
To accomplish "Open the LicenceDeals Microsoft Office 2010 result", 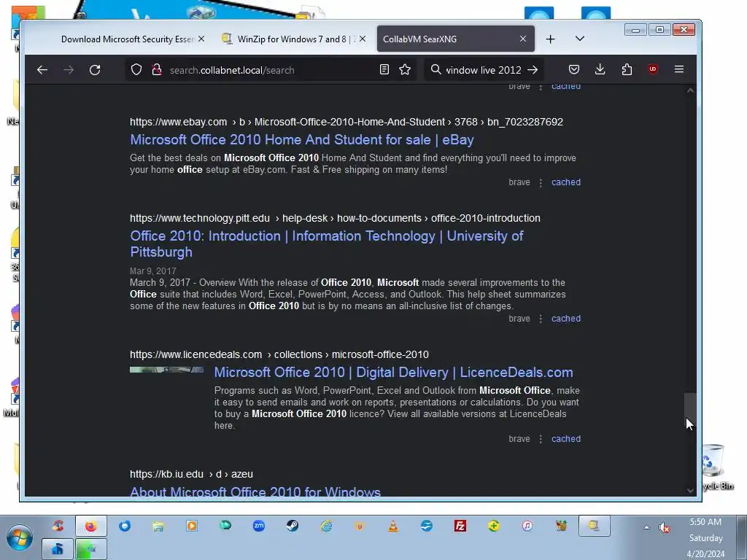I will click(393, 373).
